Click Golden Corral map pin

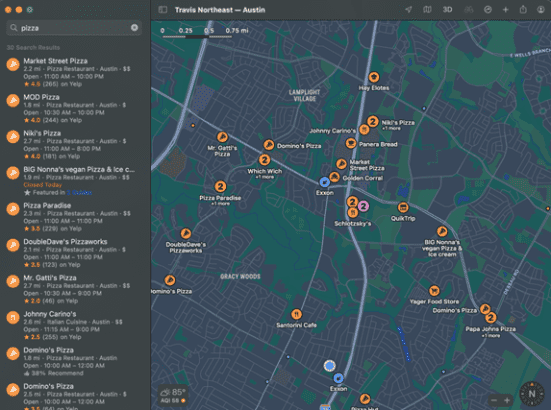coord(334,177)
